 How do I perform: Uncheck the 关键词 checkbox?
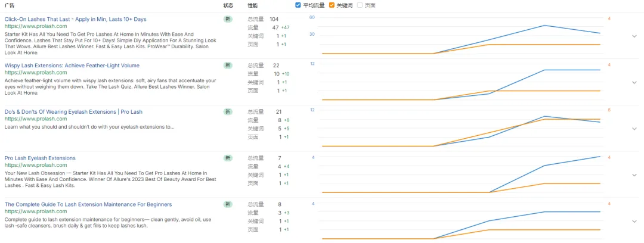click(x=332, y=5)
